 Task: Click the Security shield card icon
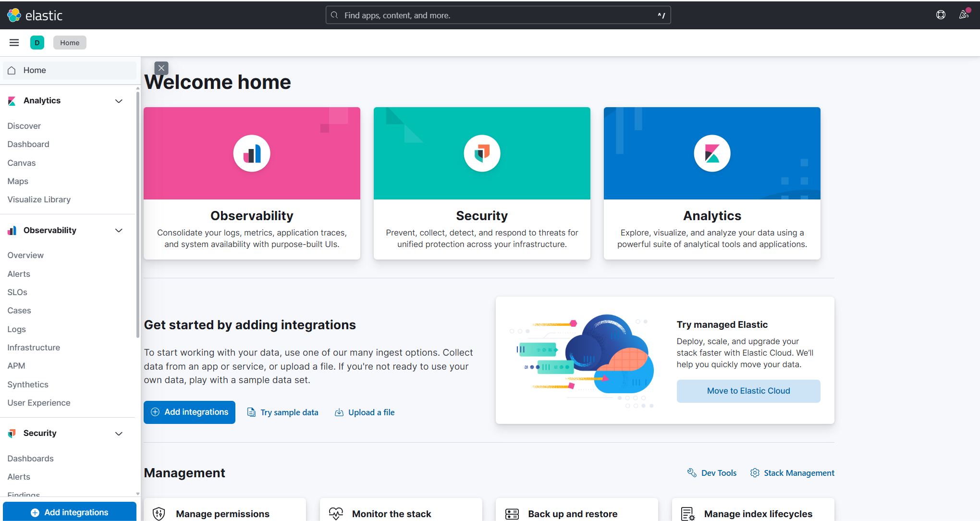(482, 153)
